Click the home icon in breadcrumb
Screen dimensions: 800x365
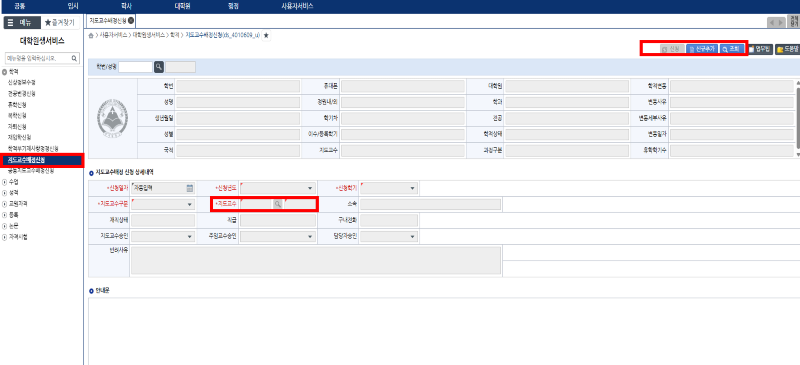[x=91, y=35]
